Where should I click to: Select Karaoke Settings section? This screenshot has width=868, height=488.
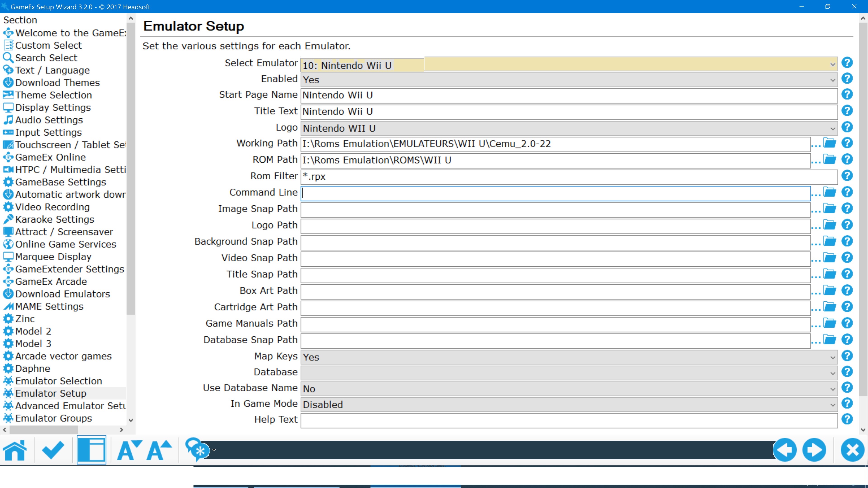54,220
